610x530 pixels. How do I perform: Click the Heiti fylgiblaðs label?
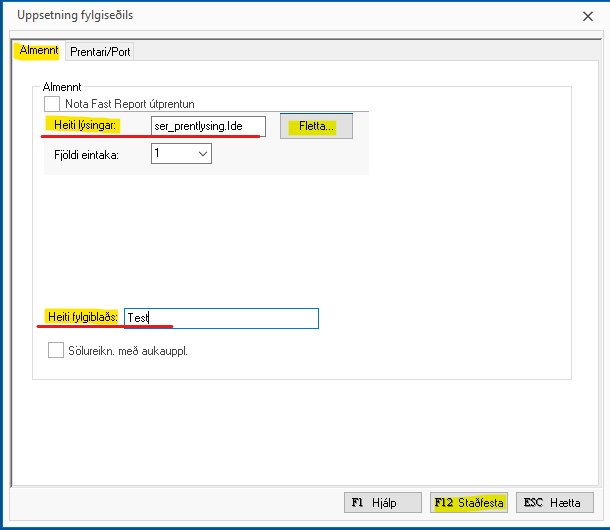click(x=82, y=317)
